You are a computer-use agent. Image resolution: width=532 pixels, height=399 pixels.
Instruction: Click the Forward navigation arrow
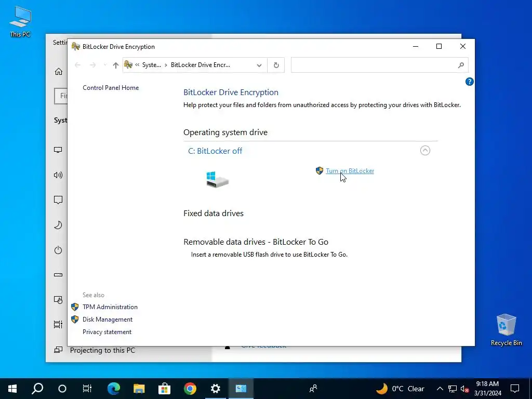click(92, 65)
